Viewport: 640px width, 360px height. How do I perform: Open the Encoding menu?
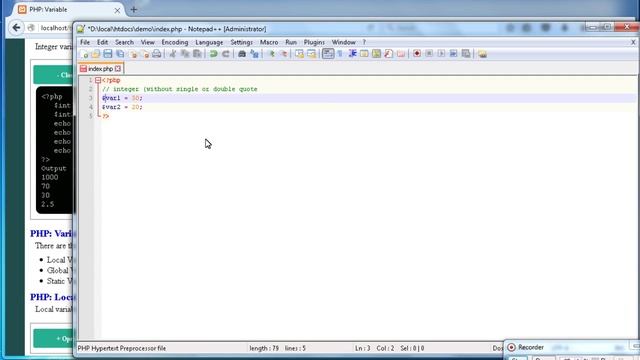[x=175, y=42]
